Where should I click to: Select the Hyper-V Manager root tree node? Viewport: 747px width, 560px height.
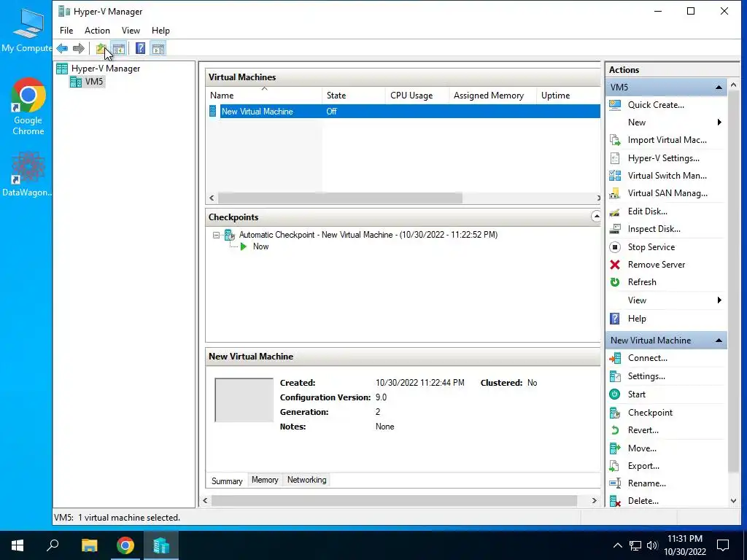pos(98,68)
